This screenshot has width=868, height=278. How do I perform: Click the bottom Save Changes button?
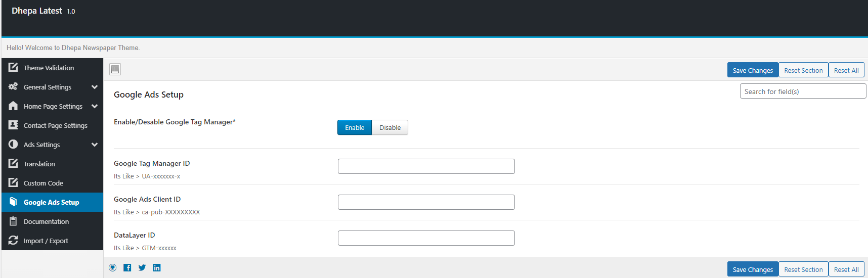click(x=753, y=269)
